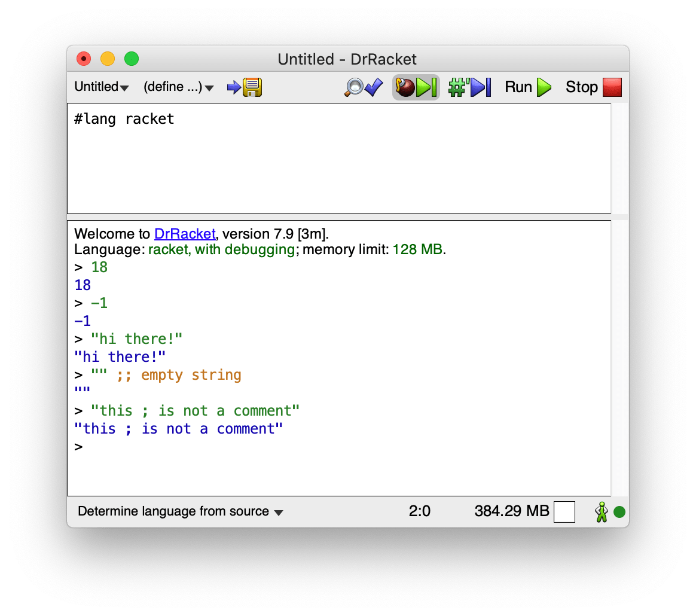
Task: Open the Untitled file dropdown
Action: (x=101, y=87)
